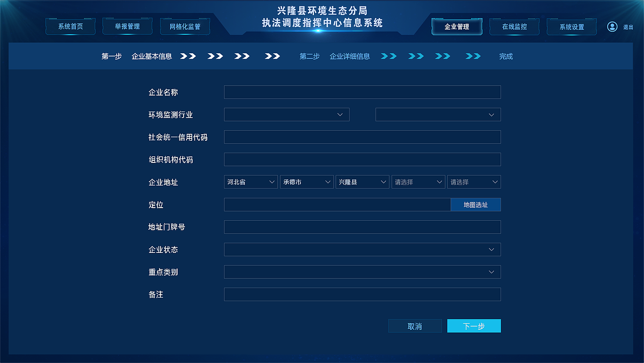Open the 系统首页 menu item

(70, 26)
